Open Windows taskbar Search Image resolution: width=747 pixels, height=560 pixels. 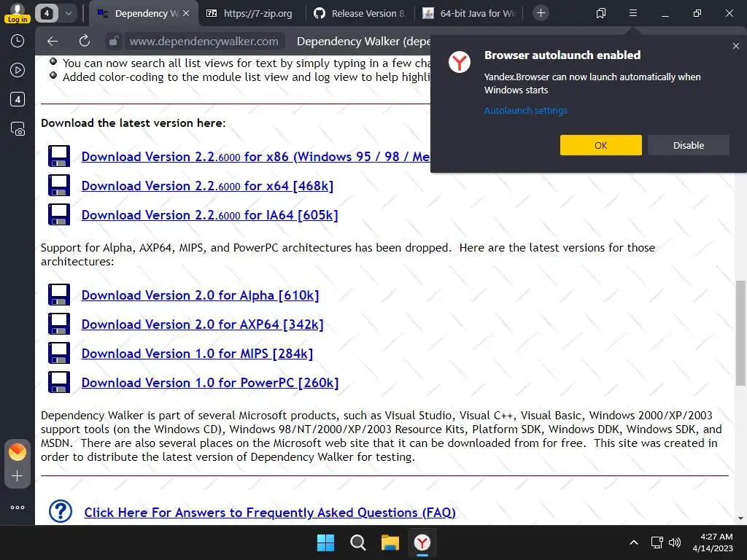pos(357,542)
